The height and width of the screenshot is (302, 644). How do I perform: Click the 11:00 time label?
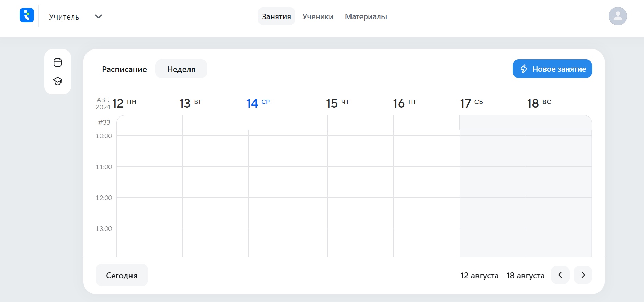(x=104, y=167)
